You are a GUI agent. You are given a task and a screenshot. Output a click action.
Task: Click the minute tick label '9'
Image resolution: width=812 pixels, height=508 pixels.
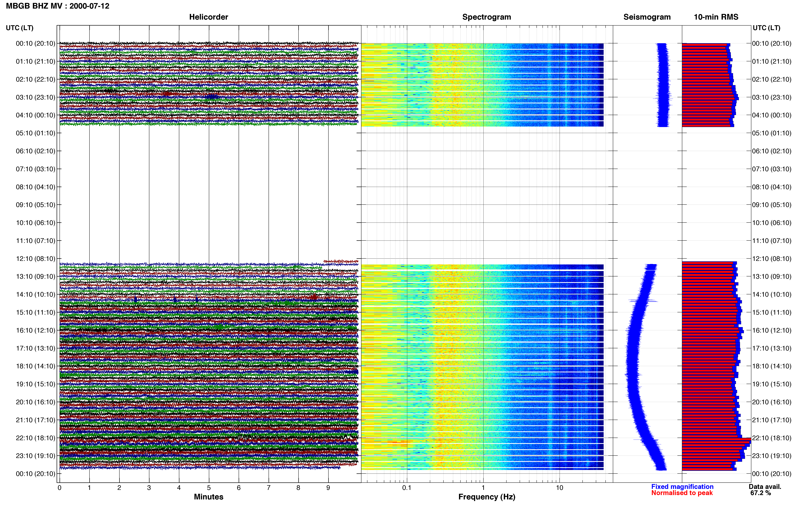[328, 488]
